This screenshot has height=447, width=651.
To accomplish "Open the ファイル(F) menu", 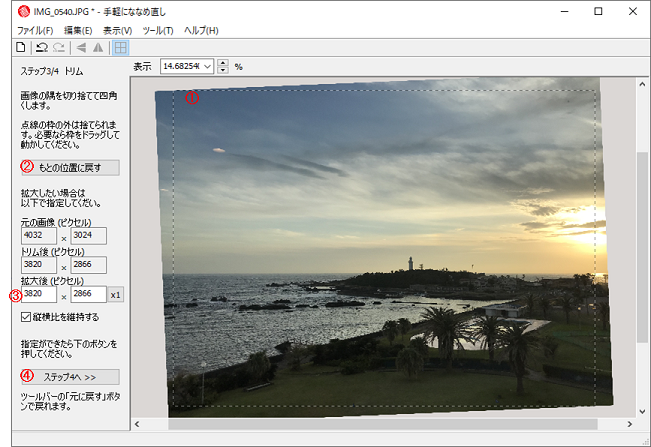I will coord(36,31).
